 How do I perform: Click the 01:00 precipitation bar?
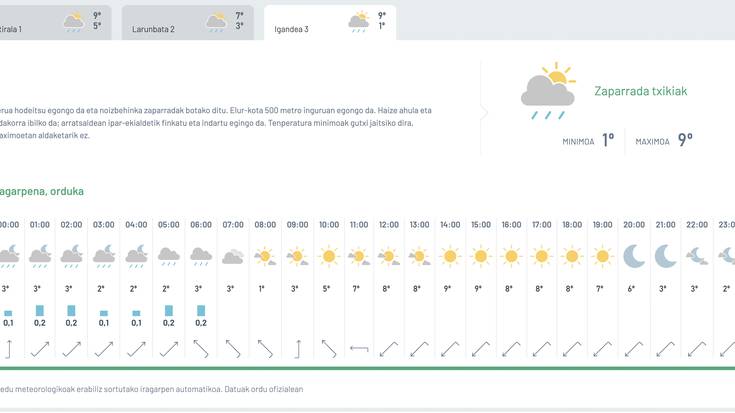click(x=40, y=310)
